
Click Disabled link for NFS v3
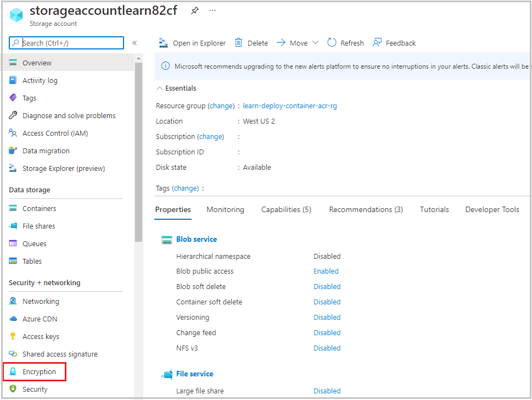327,348
